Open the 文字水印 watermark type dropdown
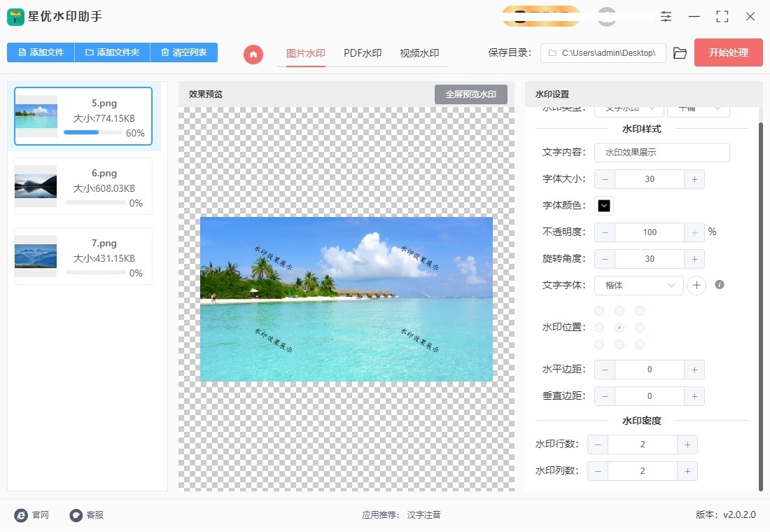The image size is (770, 532). tap(628, 107)
